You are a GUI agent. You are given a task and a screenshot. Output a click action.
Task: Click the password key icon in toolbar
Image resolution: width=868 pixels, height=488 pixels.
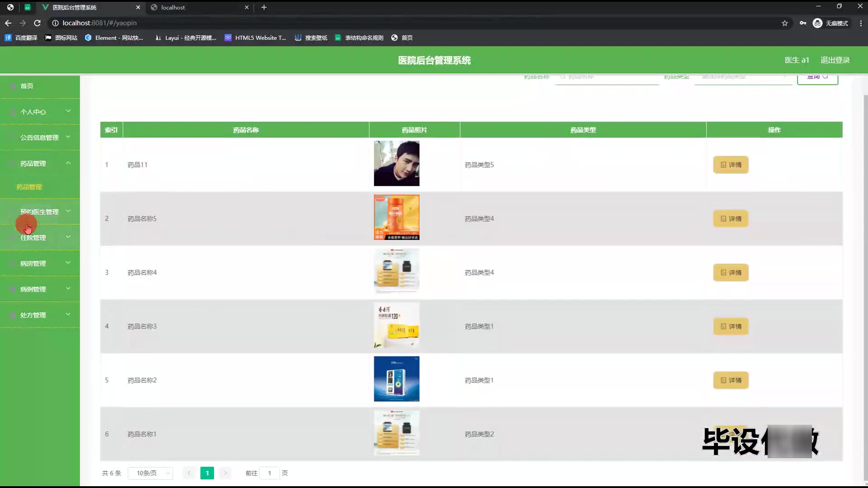(803, 23)
